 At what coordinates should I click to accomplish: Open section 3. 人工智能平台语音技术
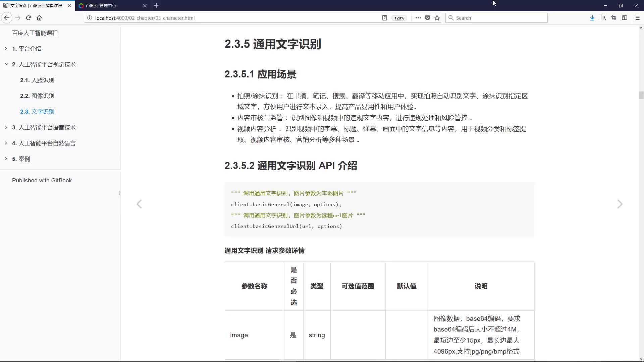(x=44, y=127)
